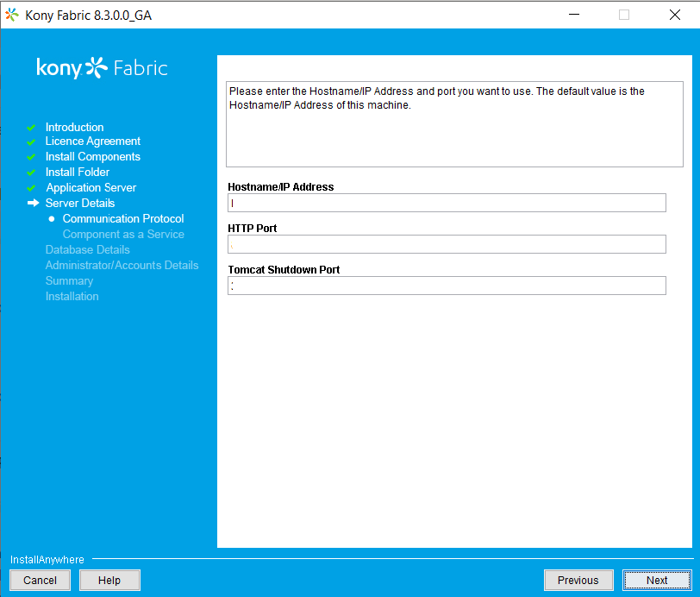Cancel the installation
The image size is (700, 597).
(x=40, y=580)
